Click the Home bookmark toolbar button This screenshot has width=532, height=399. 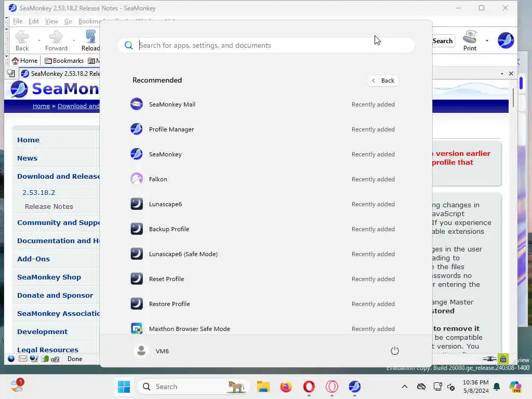[25, 61]
